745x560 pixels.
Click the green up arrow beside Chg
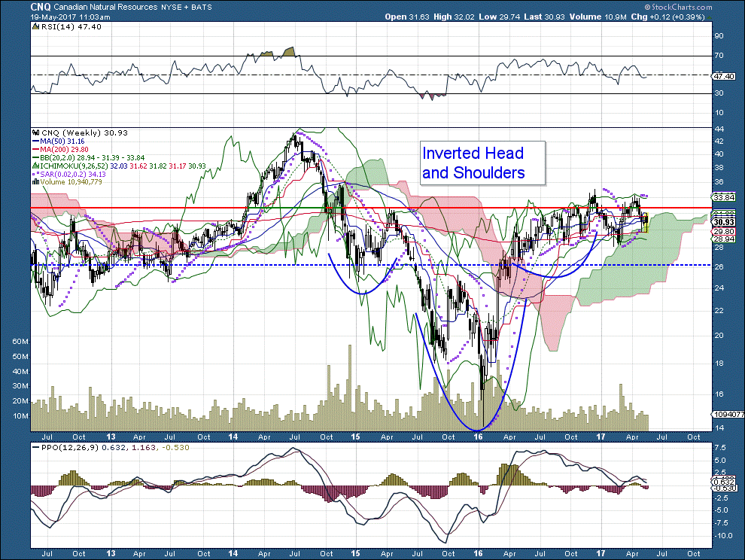point(710,17)
